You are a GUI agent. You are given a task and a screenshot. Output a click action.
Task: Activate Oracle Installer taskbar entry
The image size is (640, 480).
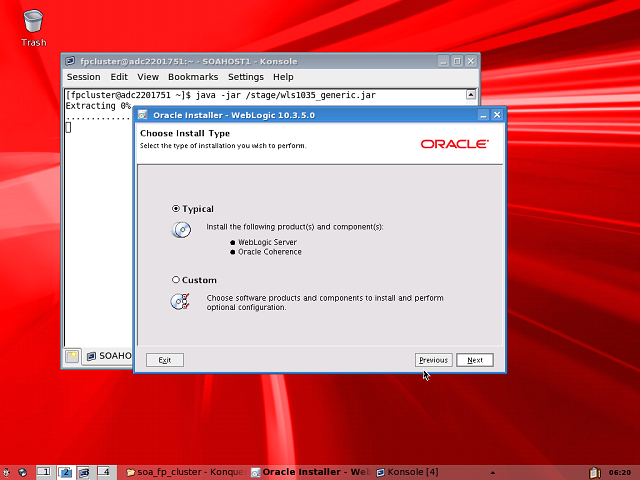(x=311, y=472)
